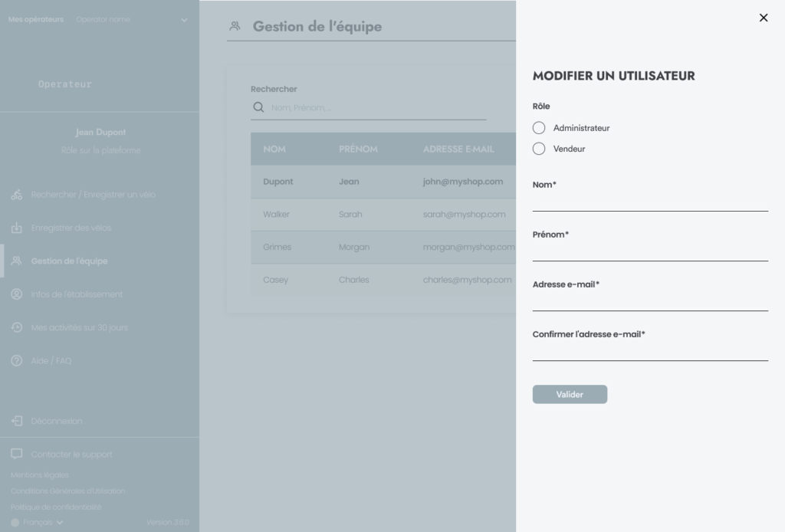Image resolution: width=785 pixels, height=532 pixels.
Task: Click the search magnifier icon
Action: coord(258,107)
